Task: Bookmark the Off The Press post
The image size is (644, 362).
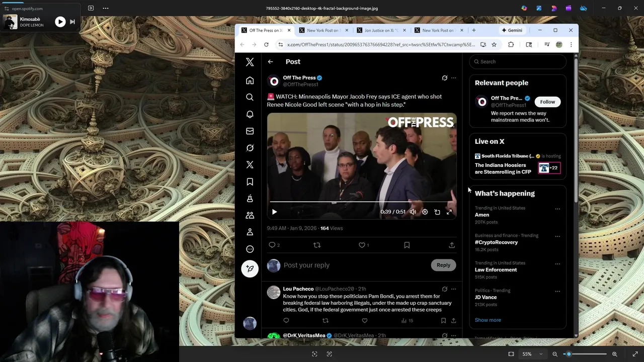Action: tap(407, 245)
